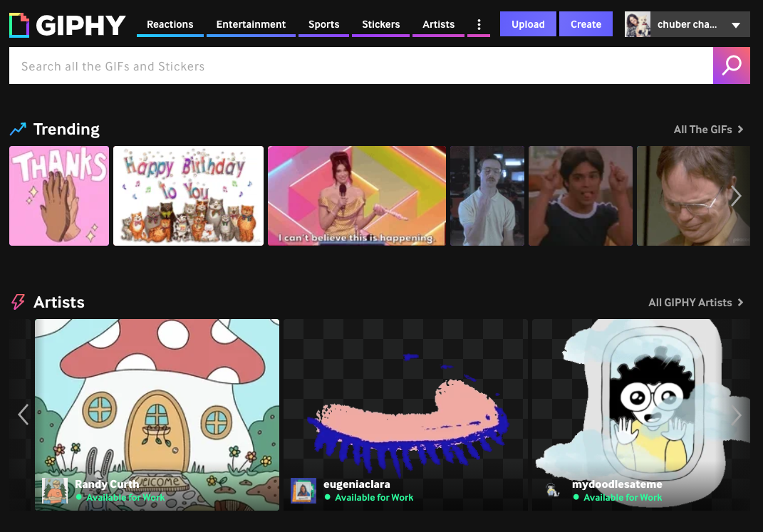Click the GIPHY logo icon
Viewport: 763px width, 532px height.
click(19, 26)
